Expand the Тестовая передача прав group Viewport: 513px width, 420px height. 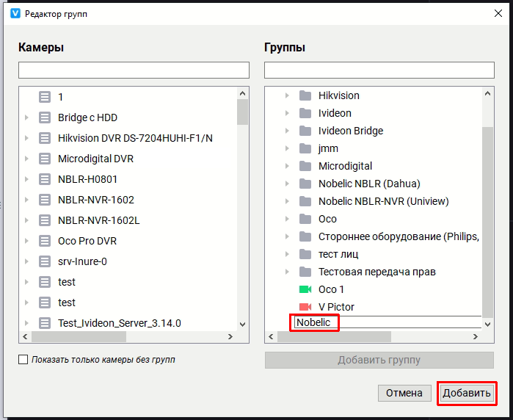tap(287, 272)
